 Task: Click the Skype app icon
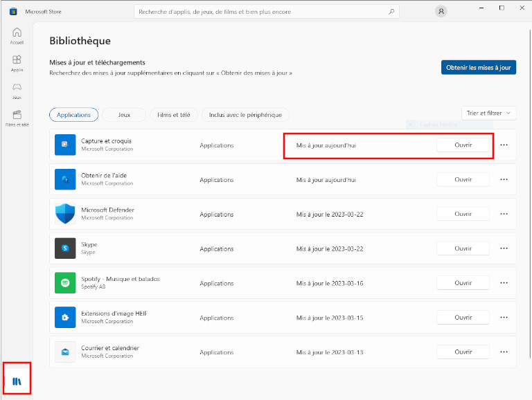[x=65, y=248]
